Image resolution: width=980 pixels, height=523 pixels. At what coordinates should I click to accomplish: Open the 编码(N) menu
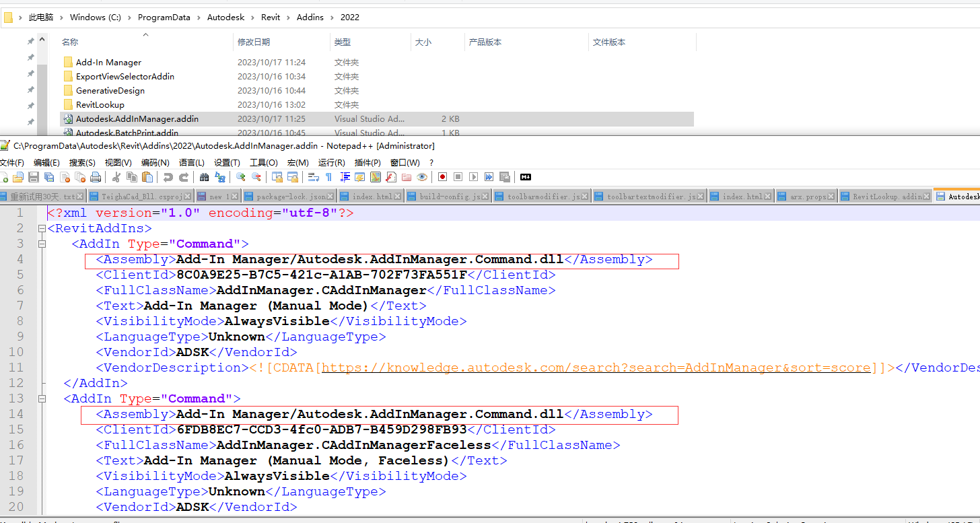pyautogui.click(x=155, y=163)
